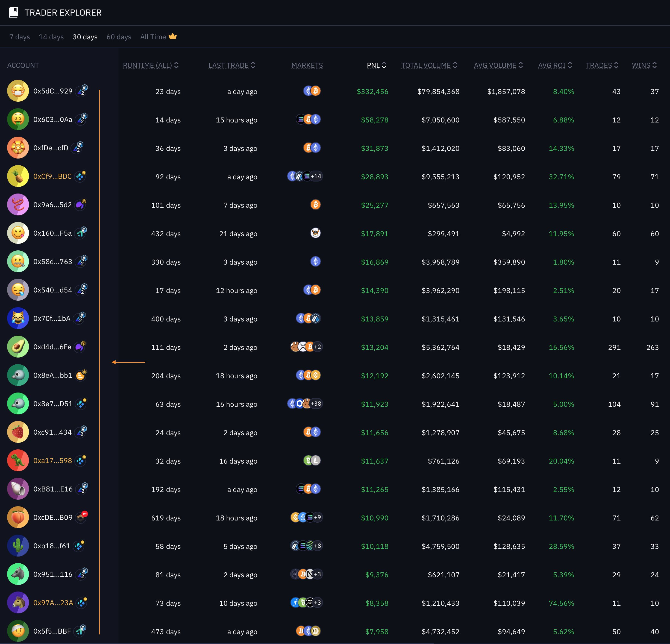Sort by Total Volume column
This screenshot has height=644, width=670.
pyautogui.click(x=429, y=65)
